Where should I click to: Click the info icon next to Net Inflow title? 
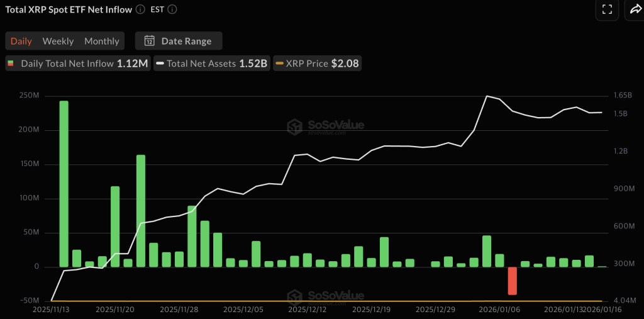(140, 9)
